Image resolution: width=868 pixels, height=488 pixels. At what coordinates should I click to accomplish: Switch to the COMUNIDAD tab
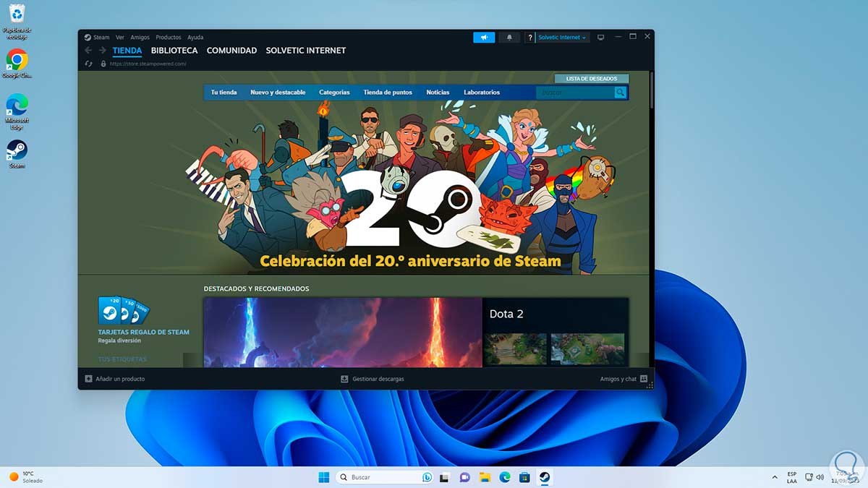click(x=231, y=51)
